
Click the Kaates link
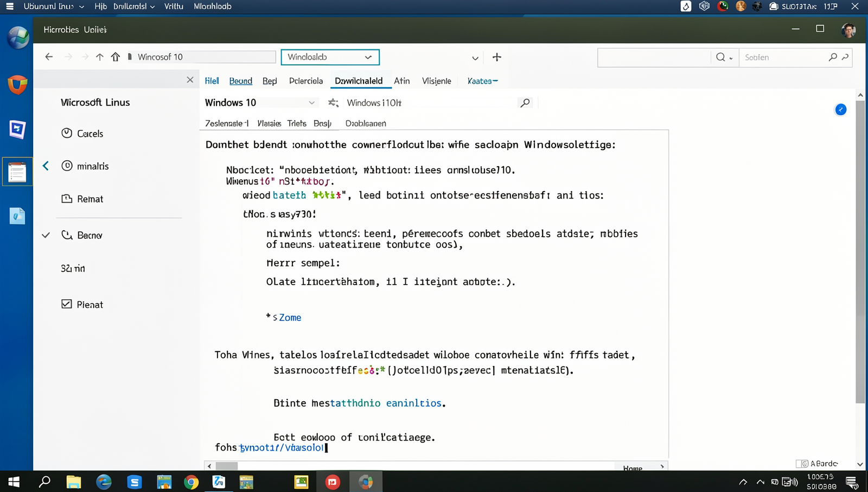[x=482, y=81]
